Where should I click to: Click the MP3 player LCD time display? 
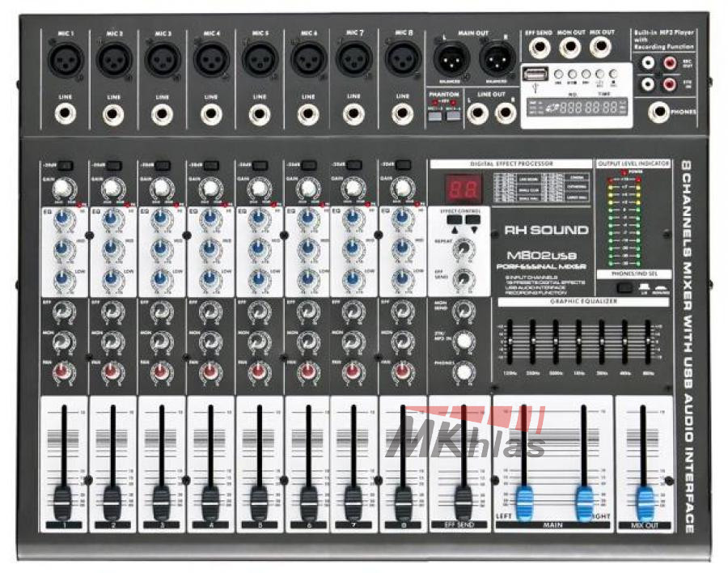pyautogui.click(x=577, y=108)
